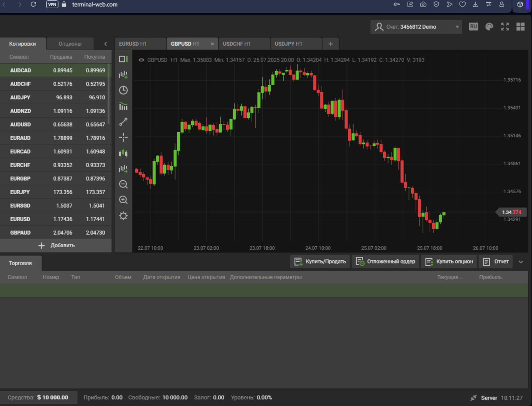This screenshot has height=406, width=532.
Task: Toggle GBPUSD chart info visibility eye
Action: [141, 60]
